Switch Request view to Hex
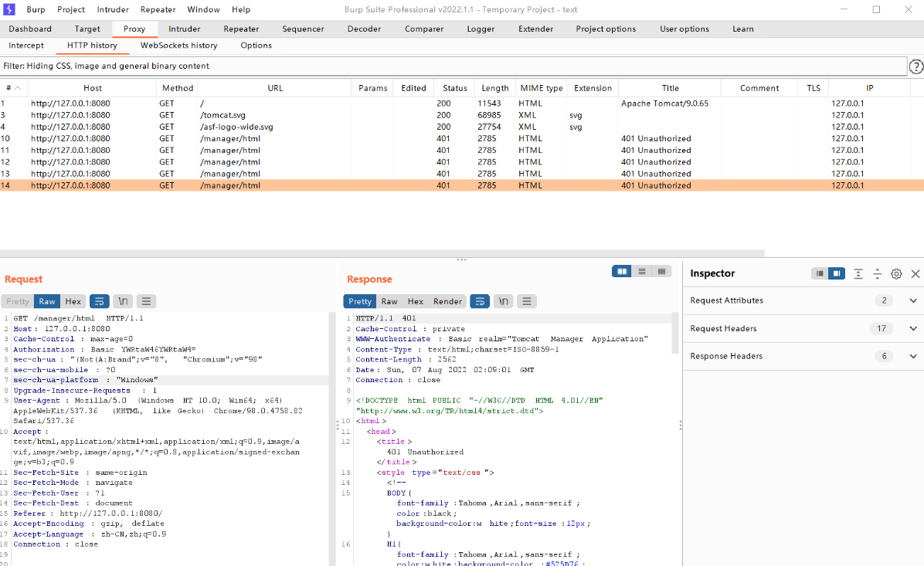924x566 pixels. (x=73, y=301)
